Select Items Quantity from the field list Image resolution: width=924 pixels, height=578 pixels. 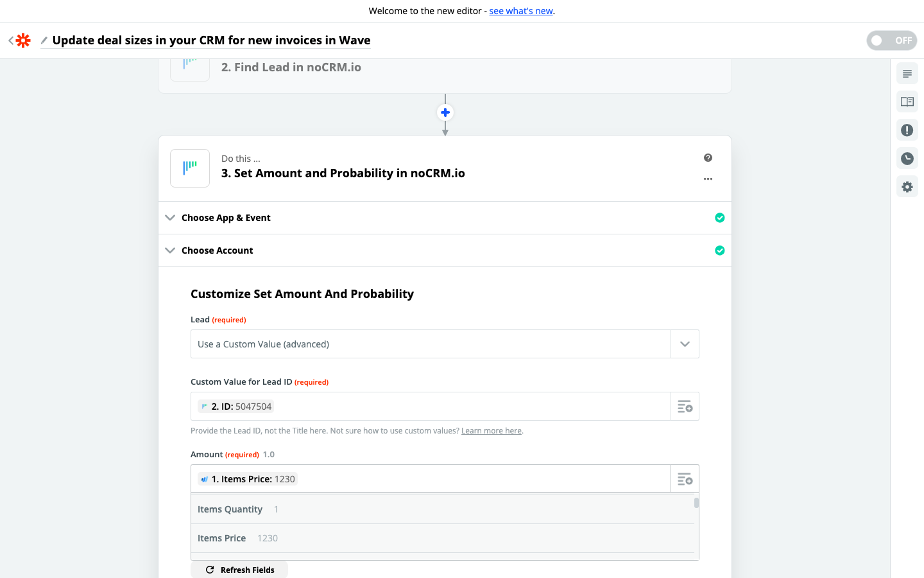tap(230, 509)
